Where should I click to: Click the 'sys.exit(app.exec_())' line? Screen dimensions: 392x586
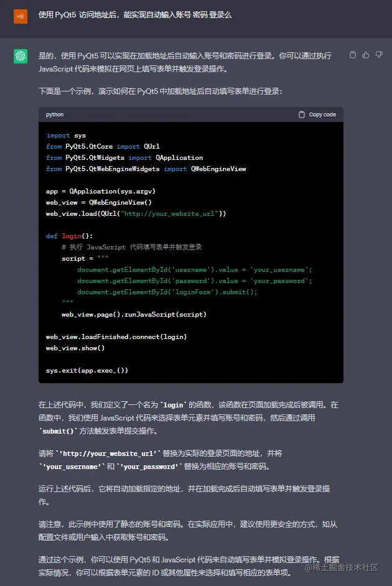[x=86, y=371]
